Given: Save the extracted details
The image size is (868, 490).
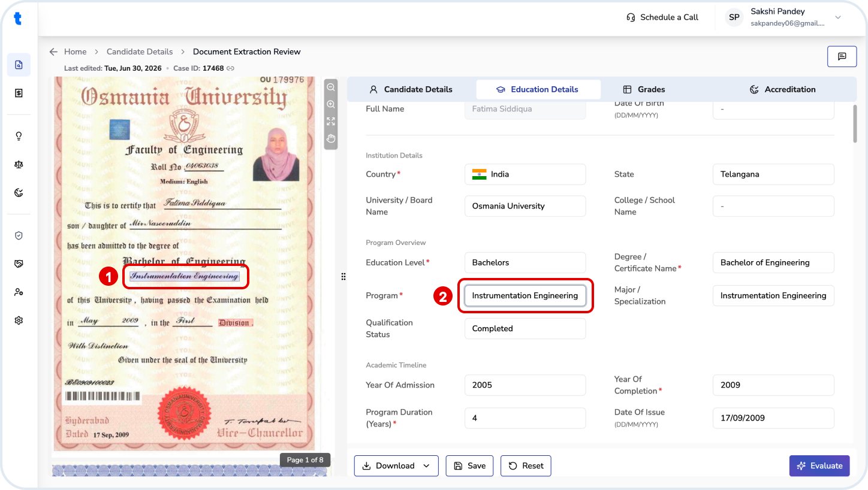Looking at the screenshot, I should [469, 465].
